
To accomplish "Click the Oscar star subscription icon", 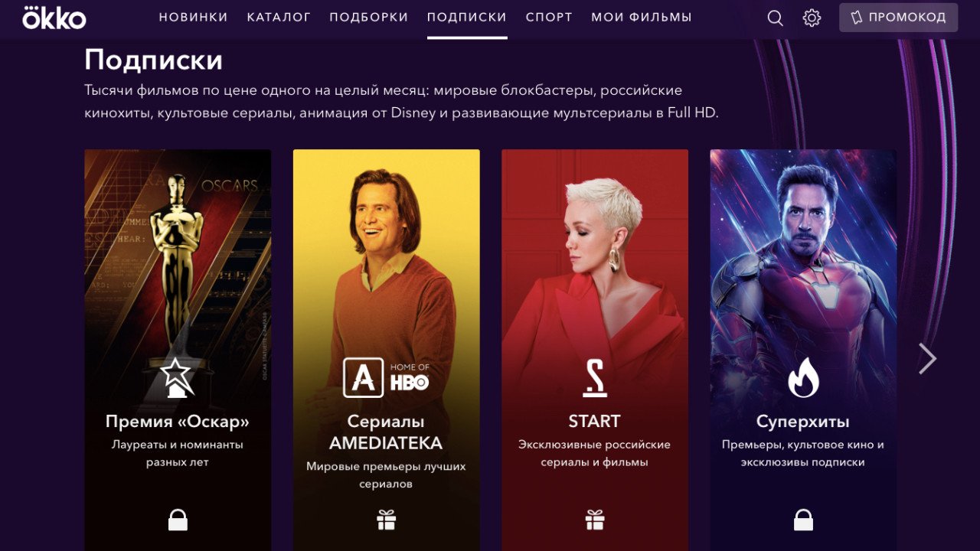I will tap(178, 377).
